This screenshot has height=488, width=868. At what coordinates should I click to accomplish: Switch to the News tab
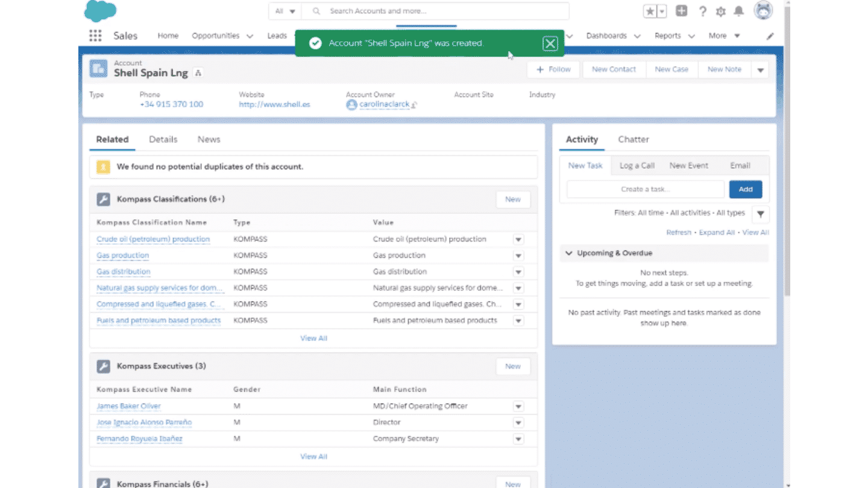tap(209, 139)
